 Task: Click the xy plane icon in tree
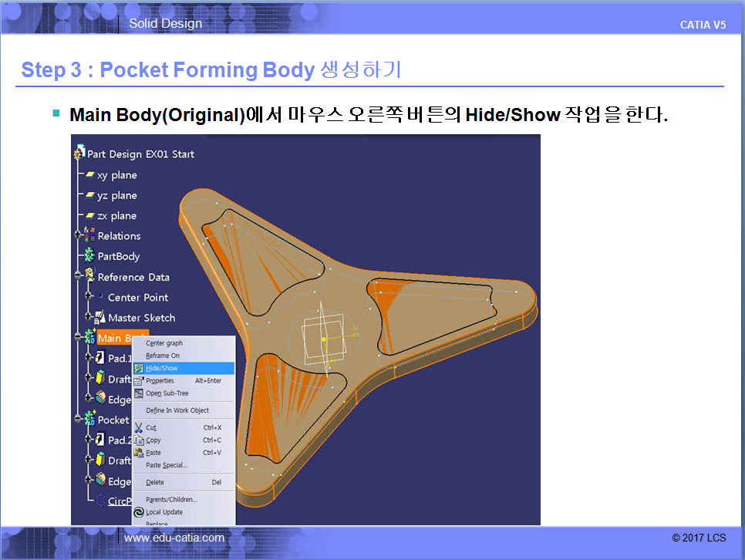(89, 175)
